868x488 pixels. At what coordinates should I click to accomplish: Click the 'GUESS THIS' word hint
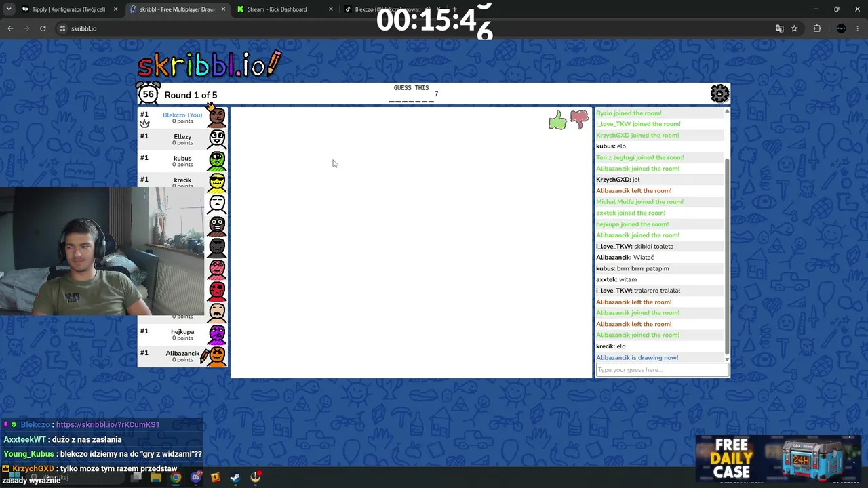tap(411, 87)
